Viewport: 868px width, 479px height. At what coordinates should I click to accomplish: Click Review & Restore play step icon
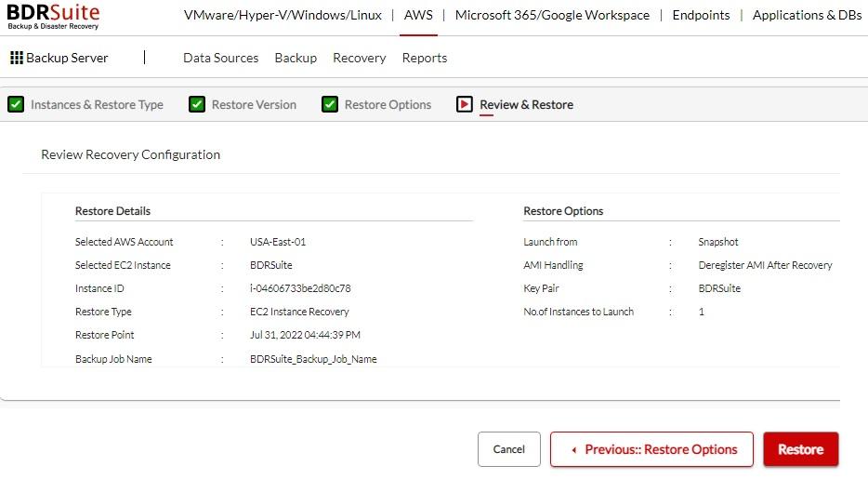point(464,104)
